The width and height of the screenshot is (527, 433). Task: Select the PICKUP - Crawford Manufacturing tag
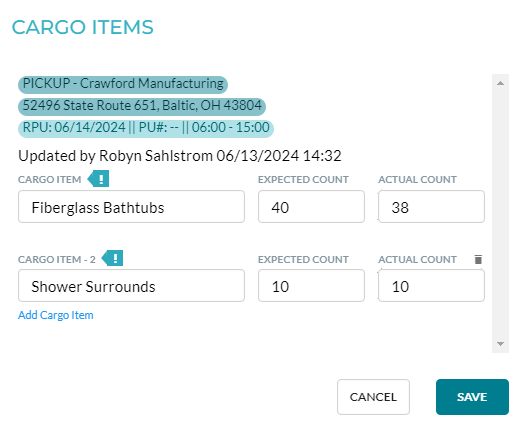pyautogui.click(x=123, y=84)
